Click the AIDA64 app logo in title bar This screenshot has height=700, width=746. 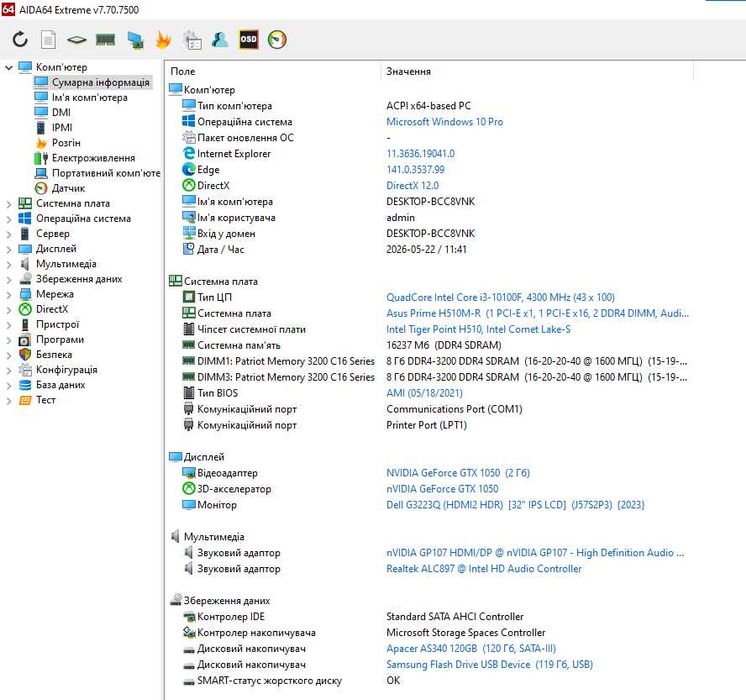click(8, 9)
